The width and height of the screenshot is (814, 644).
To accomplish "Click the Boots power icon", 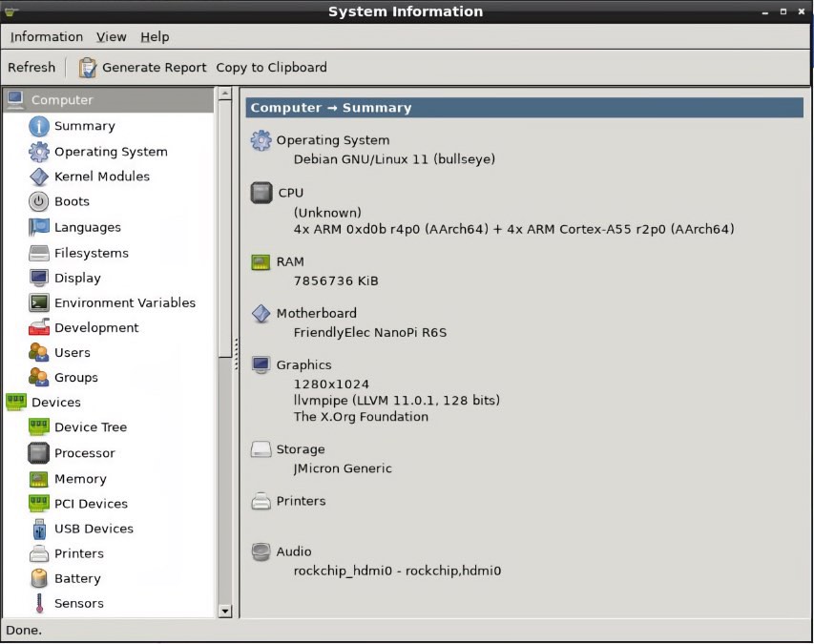I will pos(39,201).
